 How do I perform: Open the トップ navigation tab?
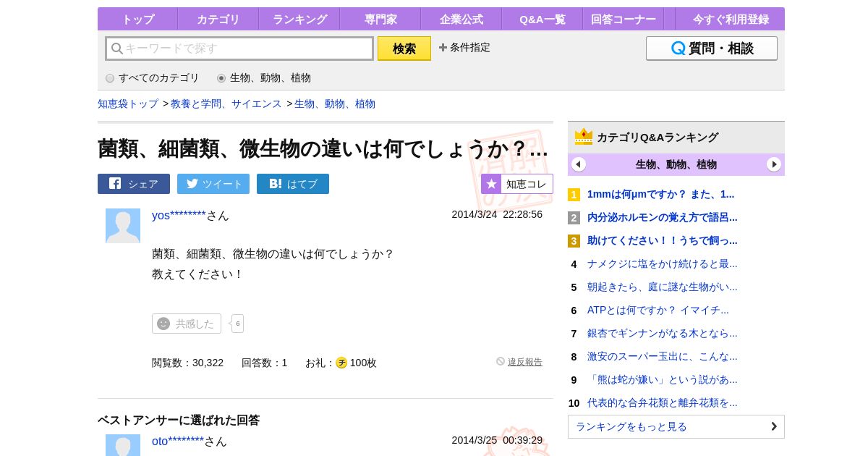(137, 19)
